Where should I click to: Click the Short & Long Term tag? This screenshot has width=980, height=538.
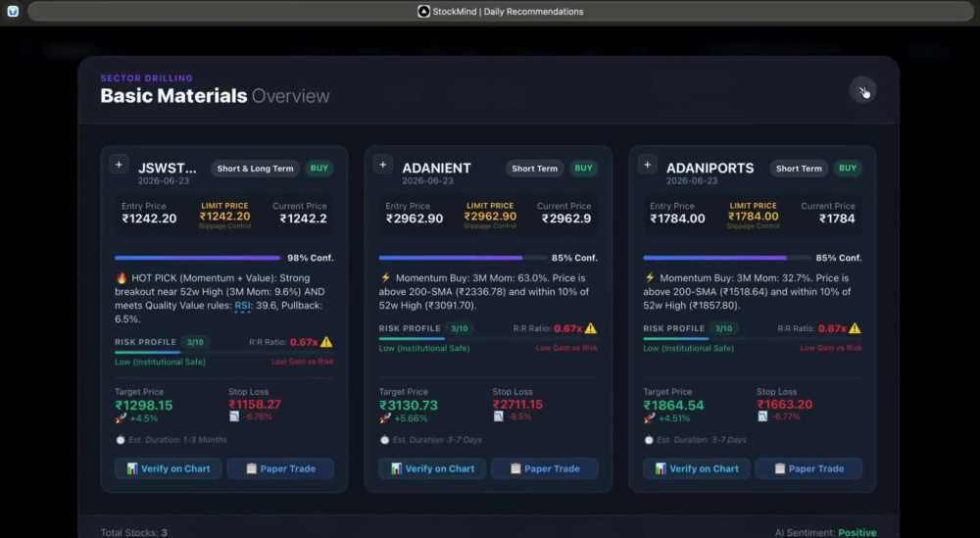tap(255, 169)
